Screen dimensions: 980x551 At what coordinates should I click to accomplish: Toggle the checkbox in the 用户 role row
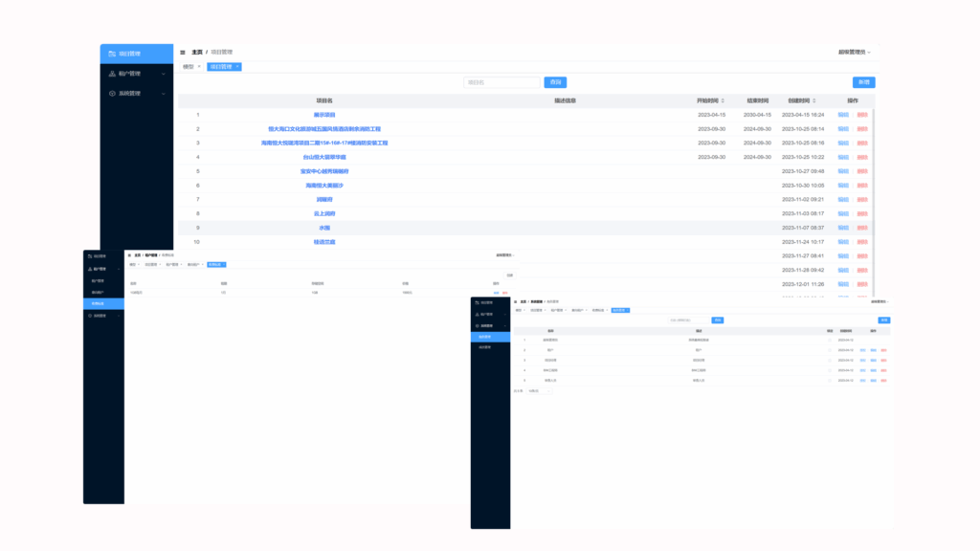[x=830, y=350]
